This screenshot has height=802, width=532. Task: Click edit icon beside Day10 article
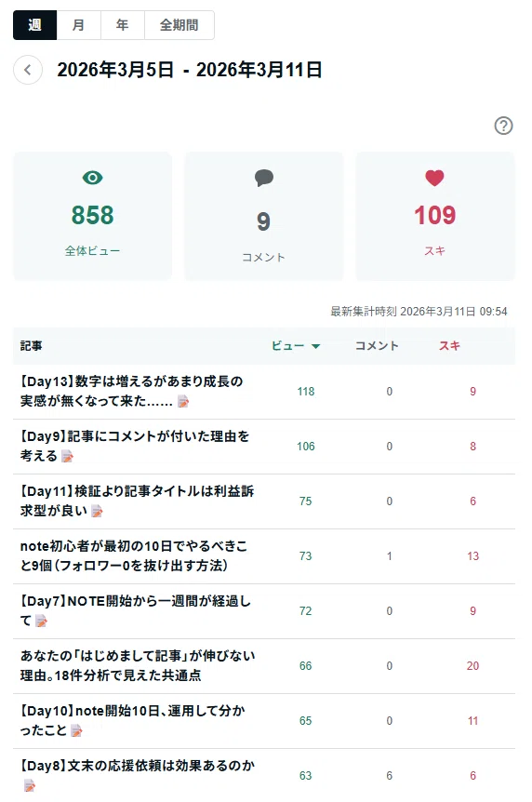[x=76, y=731]
